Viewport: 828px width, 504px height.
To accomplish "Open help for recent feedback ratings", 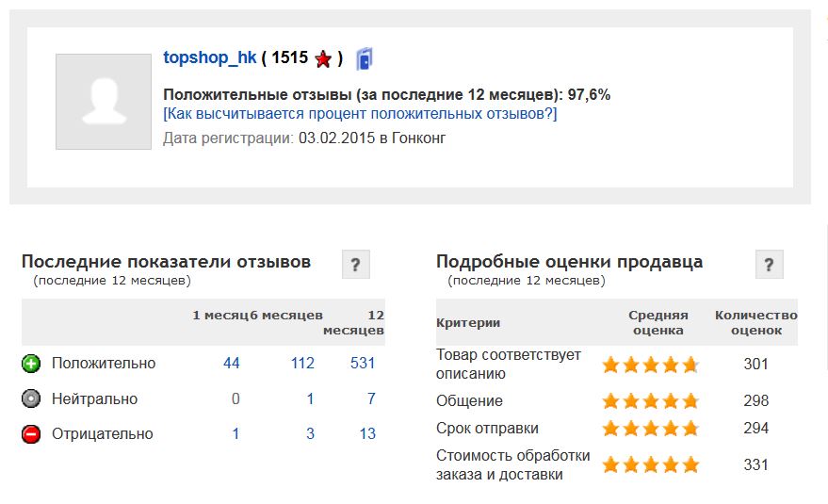I will (x=356, y=264).
